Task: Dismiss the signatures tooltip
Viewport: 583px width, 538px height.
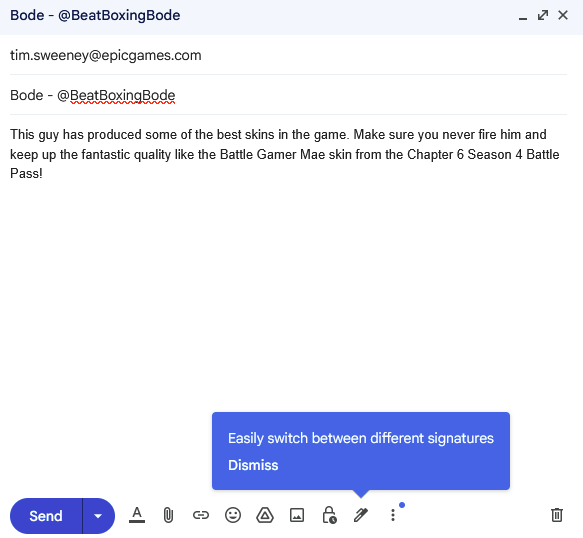Action: (253, 465)
